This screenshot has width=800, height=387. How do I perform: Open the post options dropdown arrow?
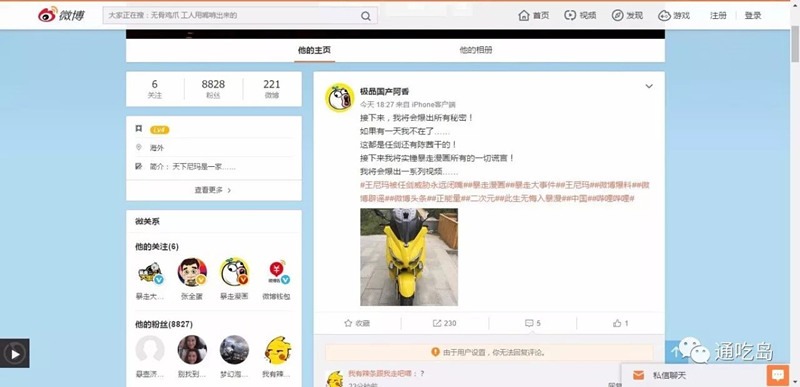point(649,86)
